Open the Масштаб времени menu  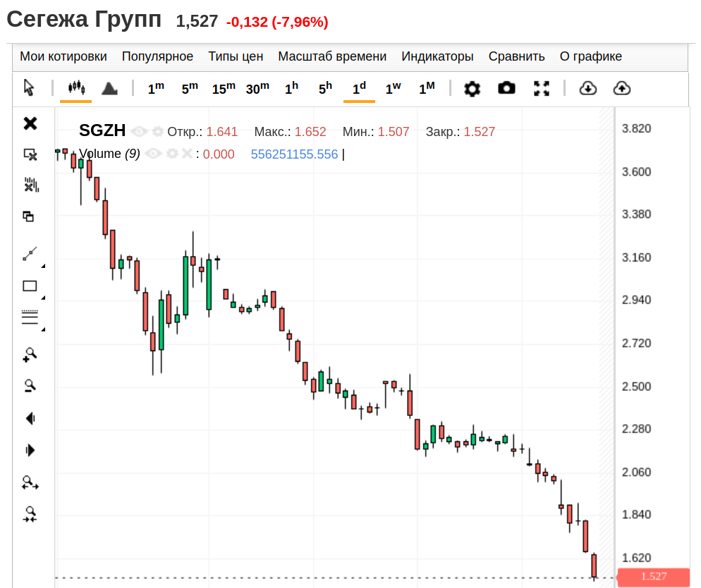tap(332, 56)
